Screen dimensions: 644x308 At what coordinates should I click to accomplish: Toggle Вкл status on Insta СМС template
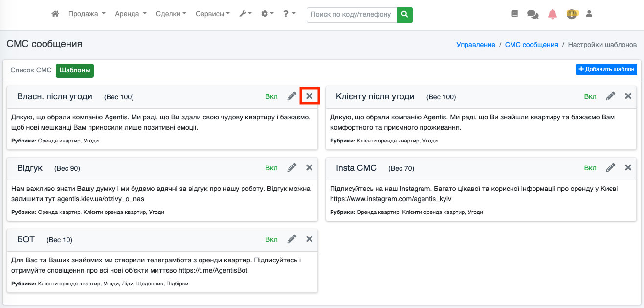coord(590,168)
